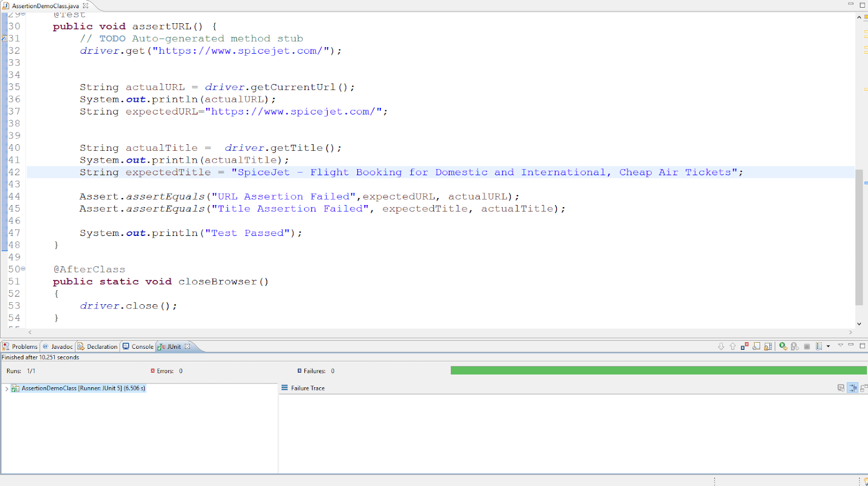
Task: Click 'Finished after 10.251 seconds' status text
Action: point(40,357)
